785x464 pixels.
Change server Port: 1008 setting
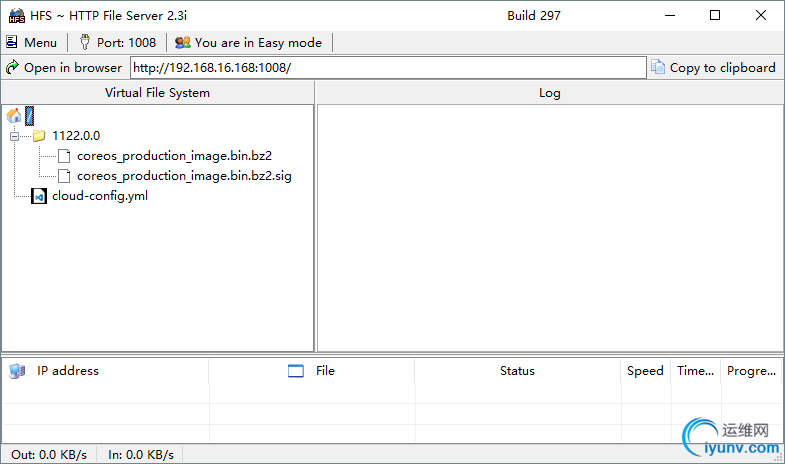[x=118, y=43]
